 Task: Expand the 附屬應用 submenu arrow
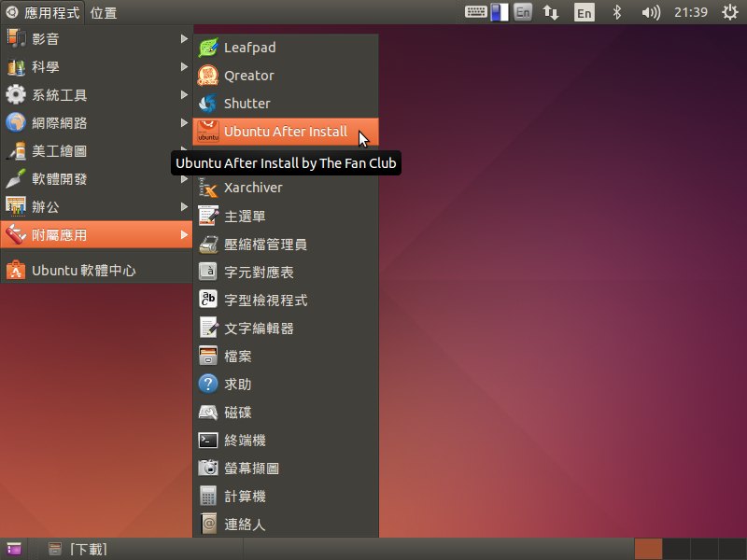(x=184, y=235)
